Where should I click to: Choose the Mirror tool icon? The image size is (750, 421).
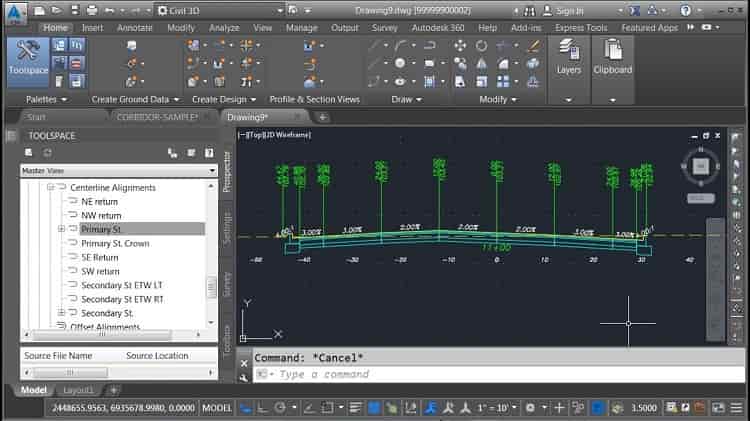tap(481, 64)
